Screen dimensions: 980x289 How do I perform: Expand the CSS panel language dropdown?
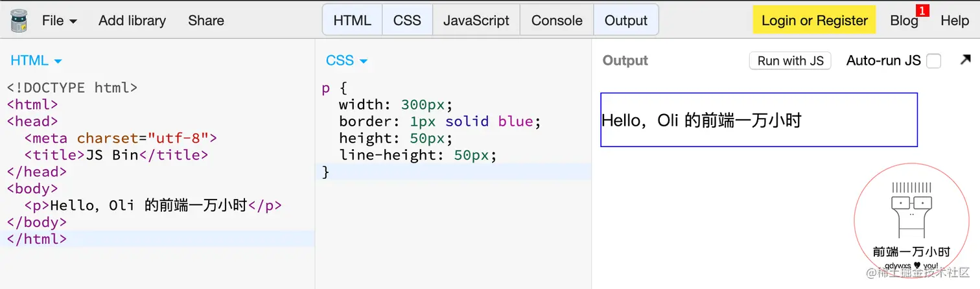347,61
